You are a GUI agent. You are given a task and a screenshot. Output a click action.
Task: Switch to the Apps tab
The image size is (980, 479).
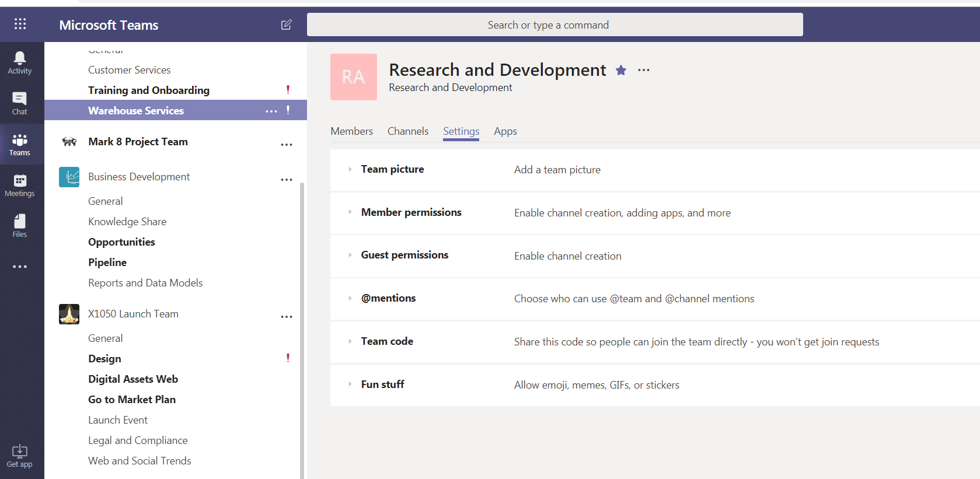click(x=505, y=131)
